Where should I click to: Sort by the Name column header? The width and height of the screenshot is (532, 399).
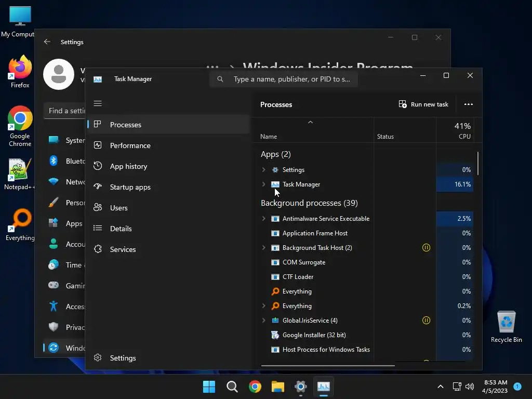(269, 137)
